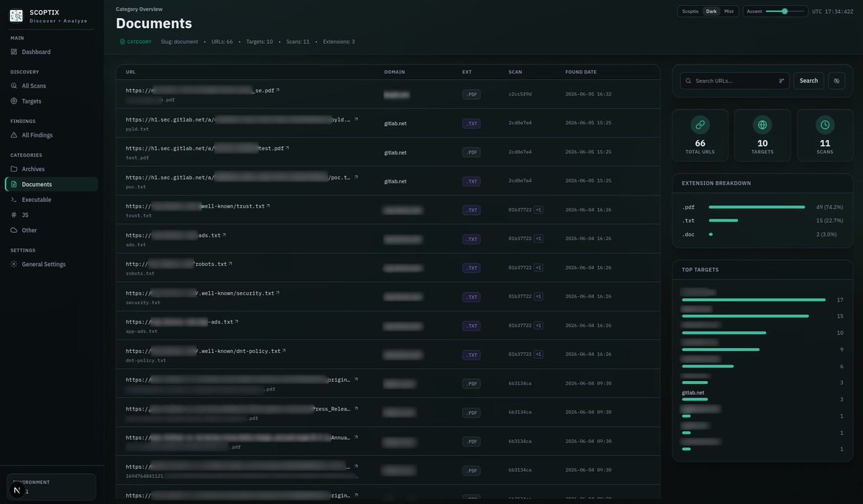This screenshot has width=863, height=504.
Task: Switch theme to Dark
Action: tap(711, 12)
